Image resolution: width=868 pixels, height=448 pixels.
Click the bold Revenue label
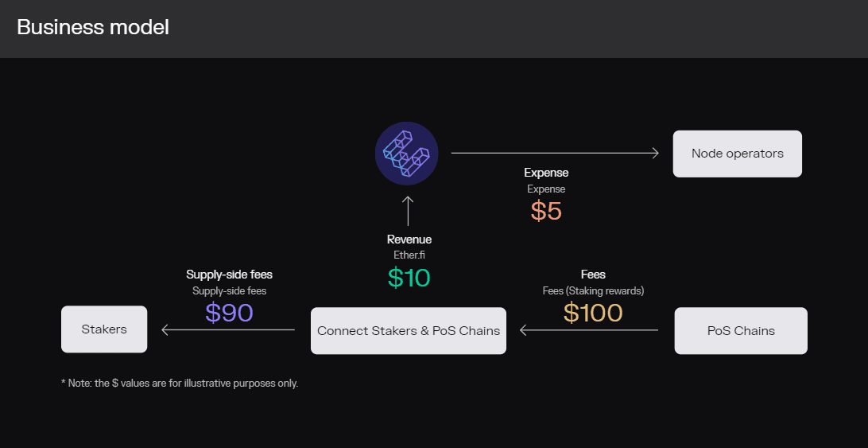pyautogui.click(x=409, y=240)
